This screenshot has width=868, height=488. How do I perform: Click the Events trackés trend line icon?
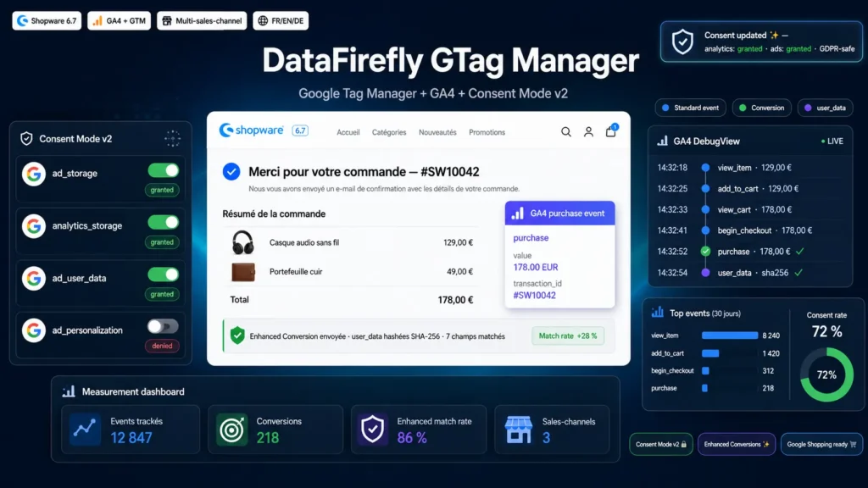86,429
